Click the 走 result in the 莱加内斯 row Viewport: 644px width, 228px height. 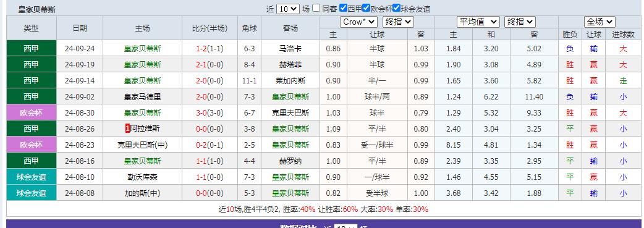pyautogui.click(x=623, y=81)
